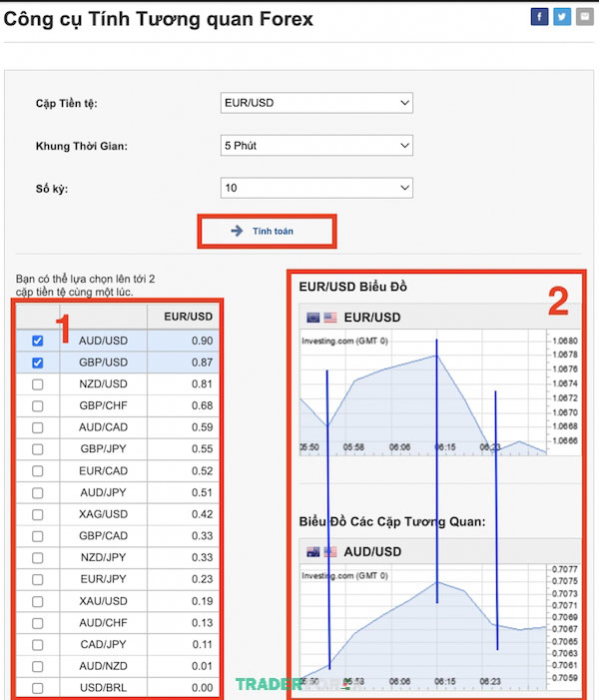The height and width of the screenshot is (700, 599).
Task: Open the Khung Thời Gian dropdown
Action: pos(316,146)
